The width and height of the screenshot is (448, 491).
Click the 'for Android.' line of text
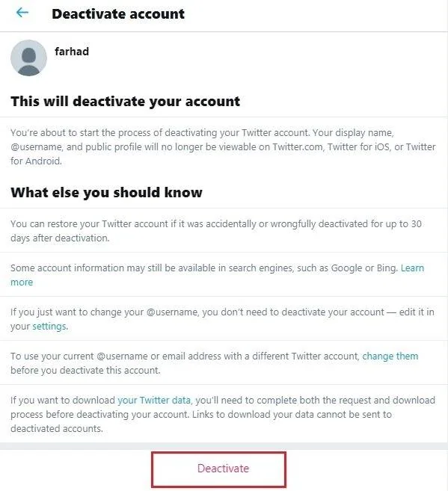36,161
